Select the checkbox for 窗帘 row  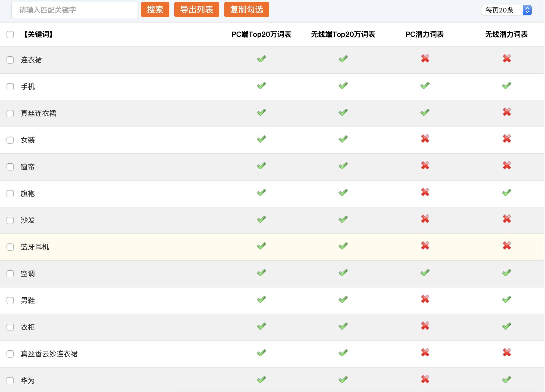pos(10,167)
